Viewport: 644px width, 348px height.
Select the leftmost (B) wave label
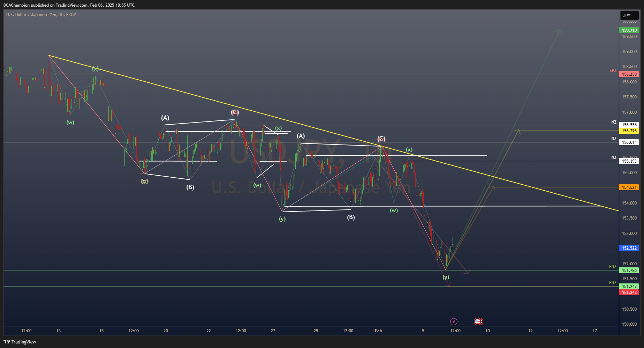pos(190,187)
